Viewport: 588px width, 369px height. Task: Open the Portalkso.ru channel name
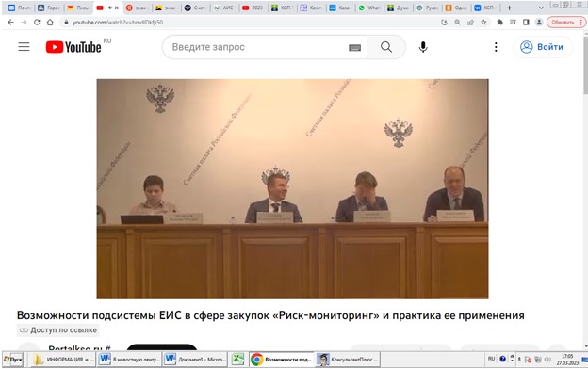pos(79,348)
